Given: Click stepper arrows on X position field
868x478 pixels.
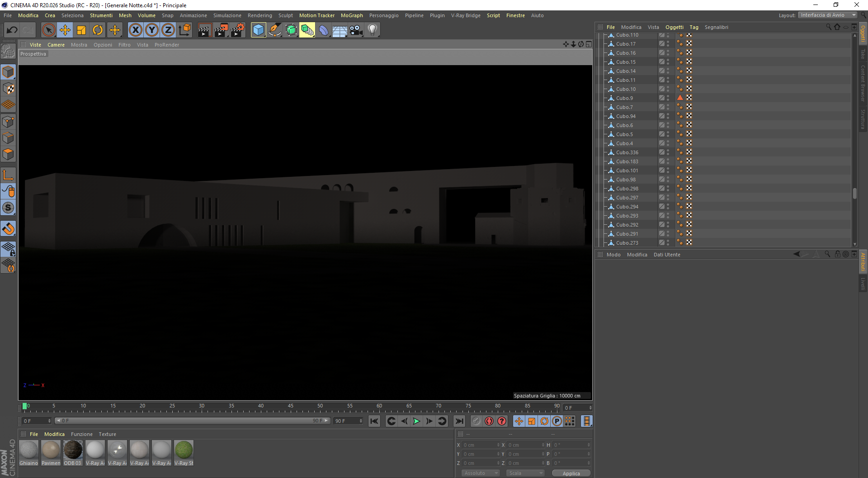Looking at the screenshot, I should point(498,445).
